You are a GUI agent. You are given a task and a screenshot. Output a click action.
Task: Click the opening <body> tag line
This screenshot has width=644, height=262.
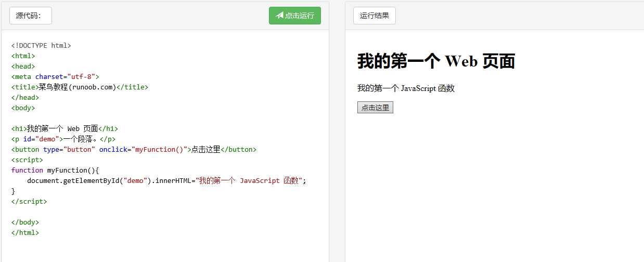(x=23, y=108)
